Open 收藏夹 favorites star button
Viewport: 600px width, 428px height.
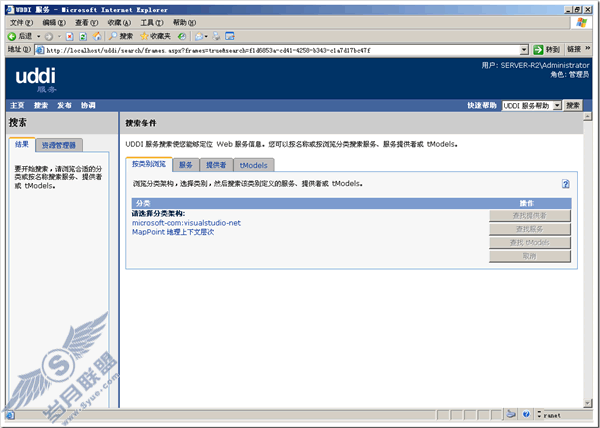coord(155,36)
